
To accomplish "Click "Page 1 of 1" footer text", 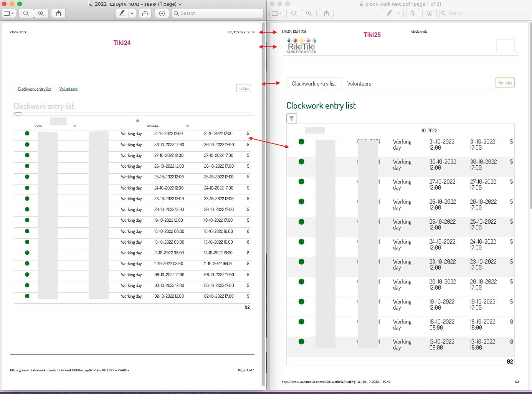I will [x=246, y=370].
